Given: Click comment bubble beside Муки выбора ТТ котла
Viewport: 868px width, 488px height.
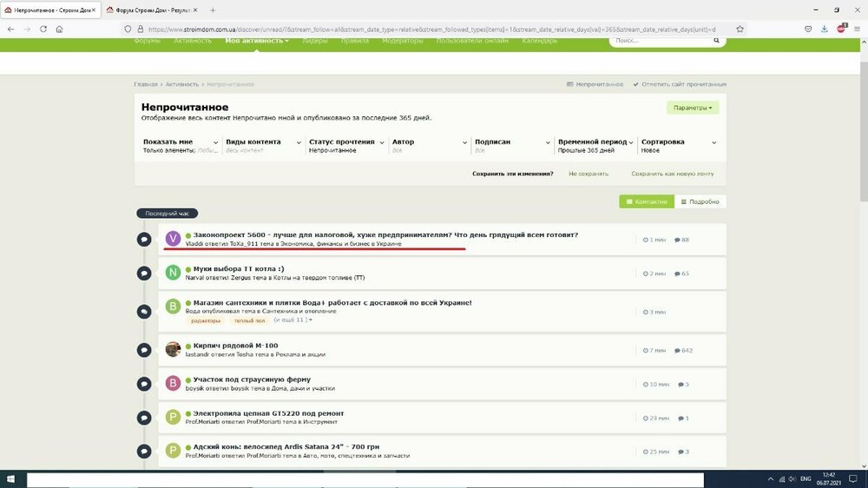Looking at the screenshot, I should click(x=144, y=273).
